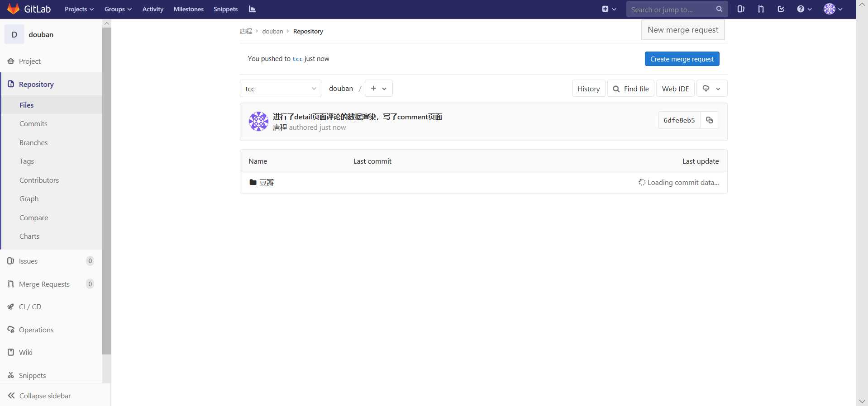Click the page scrollbar down arrow
The height and width of the screenshot is (406, 868).
click(862, 401)
